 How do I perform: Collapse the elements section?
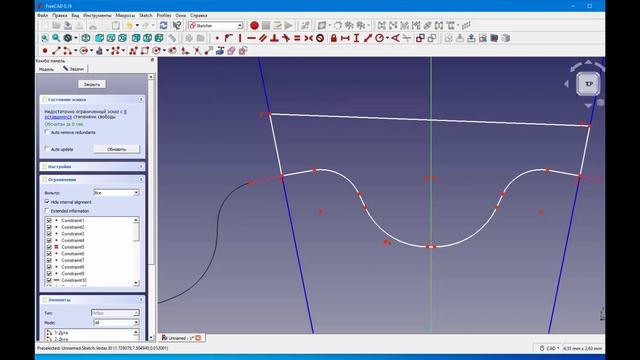[141, 300]
